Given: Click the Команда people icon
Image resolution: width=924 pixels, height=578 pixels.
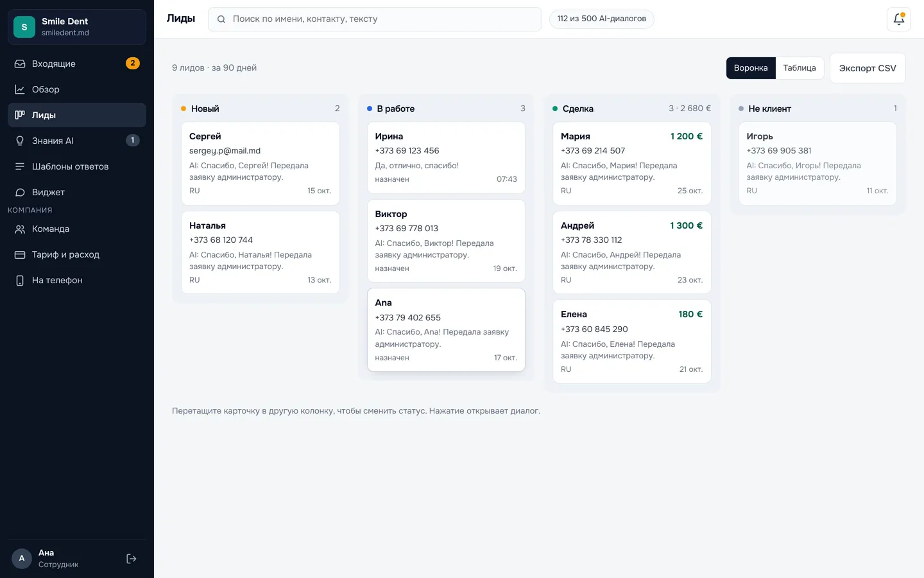Looking at the screenshot, I should point(20,229).
